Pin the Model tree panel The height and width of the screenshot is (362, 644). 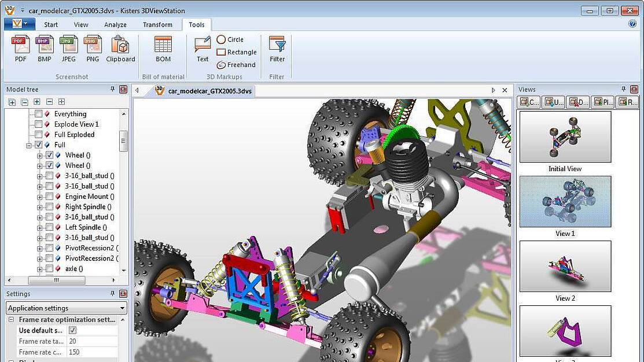point(112,89)
